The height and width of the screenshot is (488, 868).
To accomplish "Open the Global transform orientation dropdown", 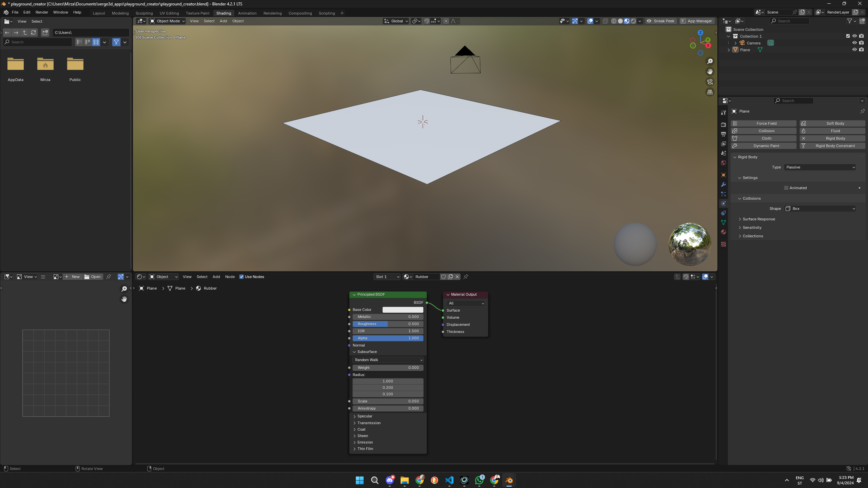I will [396, 21].
